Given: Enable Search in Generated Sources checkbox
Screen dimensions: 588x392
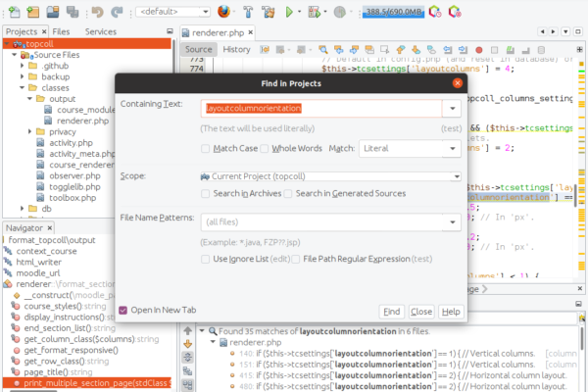Looking at the screenshot, I should tap(287, 194).
